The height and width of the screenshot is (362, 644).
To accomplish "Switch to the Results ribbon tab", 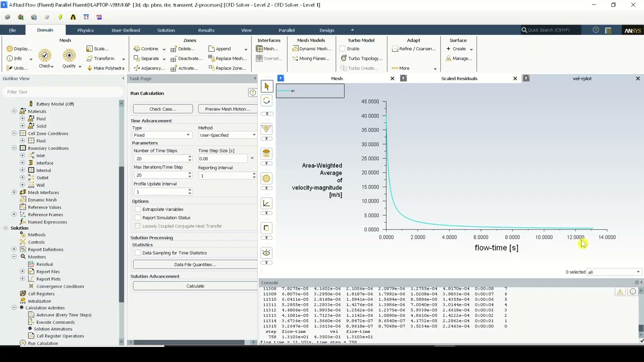I will click(x=206, y=30).
